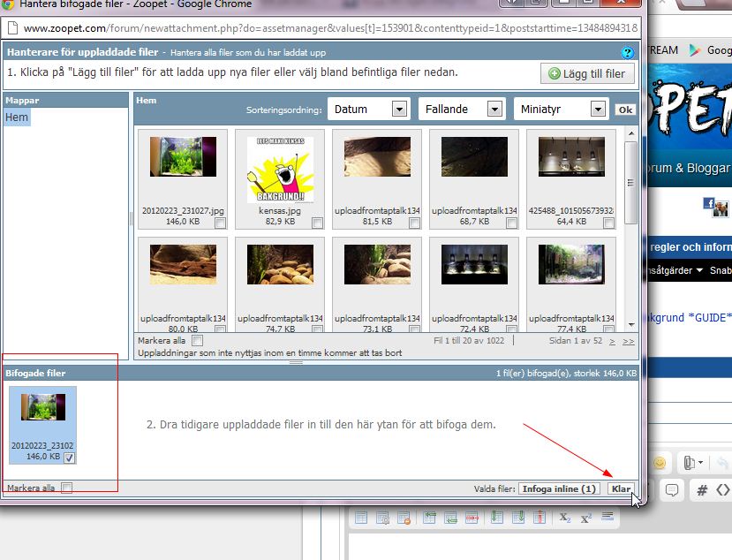Click the 'Fil 1 till 20 av 1022' text
732x560 pixels.
tap(469, 340)
